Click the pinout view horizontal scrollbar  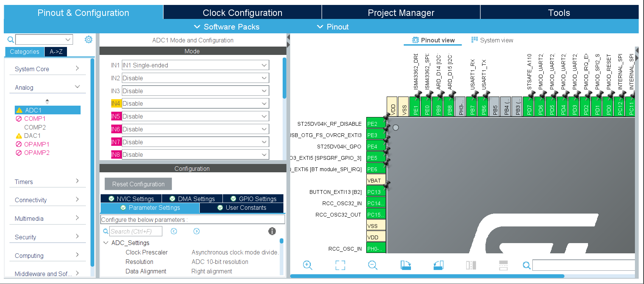click(427, 276)
